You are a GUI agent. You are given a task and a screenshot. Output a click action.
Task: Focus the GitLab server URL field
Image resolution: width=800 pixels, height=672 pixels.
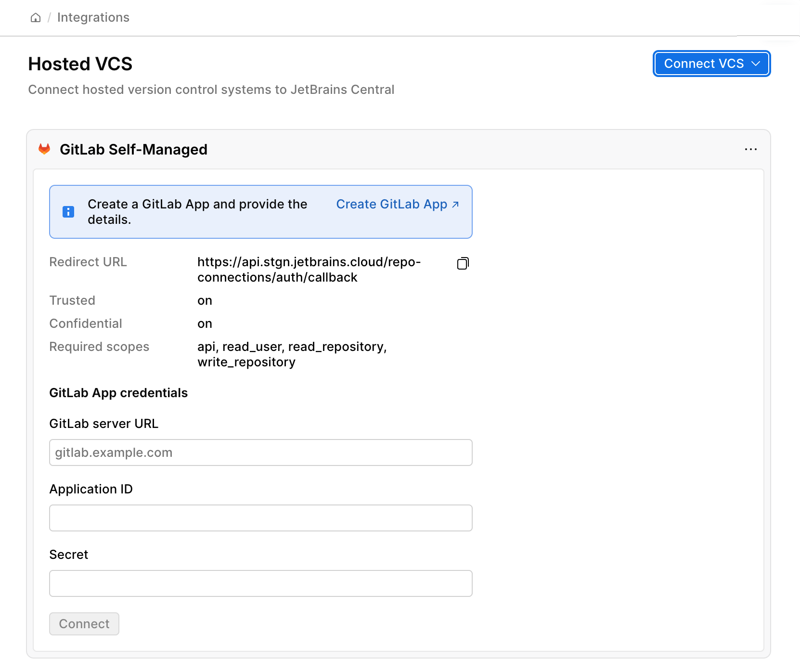tap(261, 452)
